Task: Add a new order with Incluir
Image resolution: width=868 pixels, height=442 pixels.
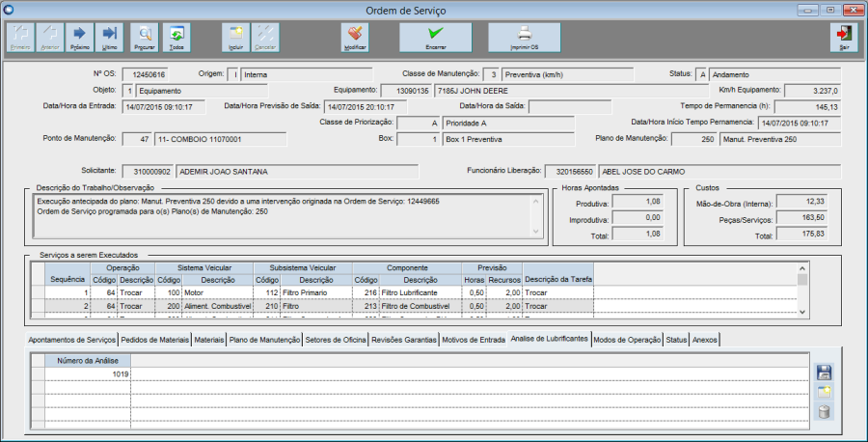Action: (236, 38)
